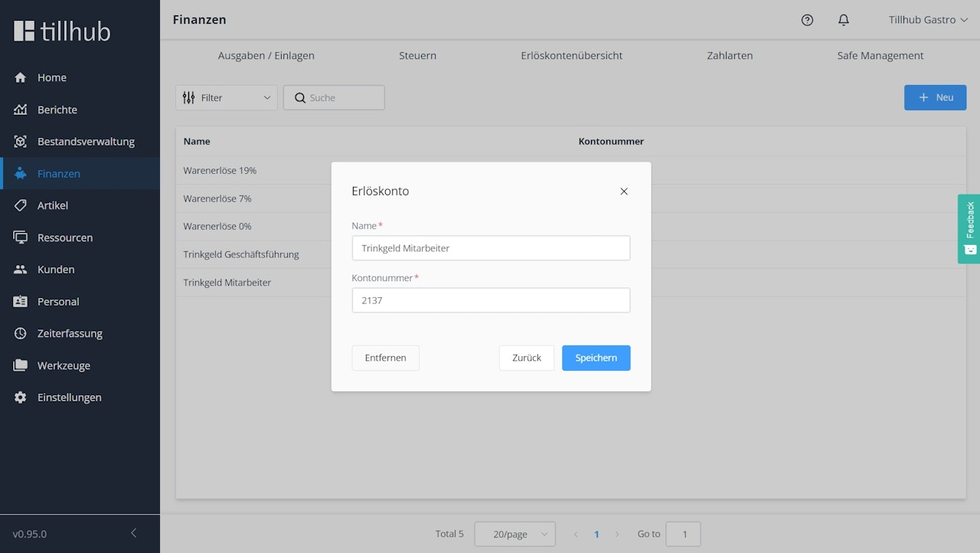Open Berichte in the sidebar

coord(80,110)
